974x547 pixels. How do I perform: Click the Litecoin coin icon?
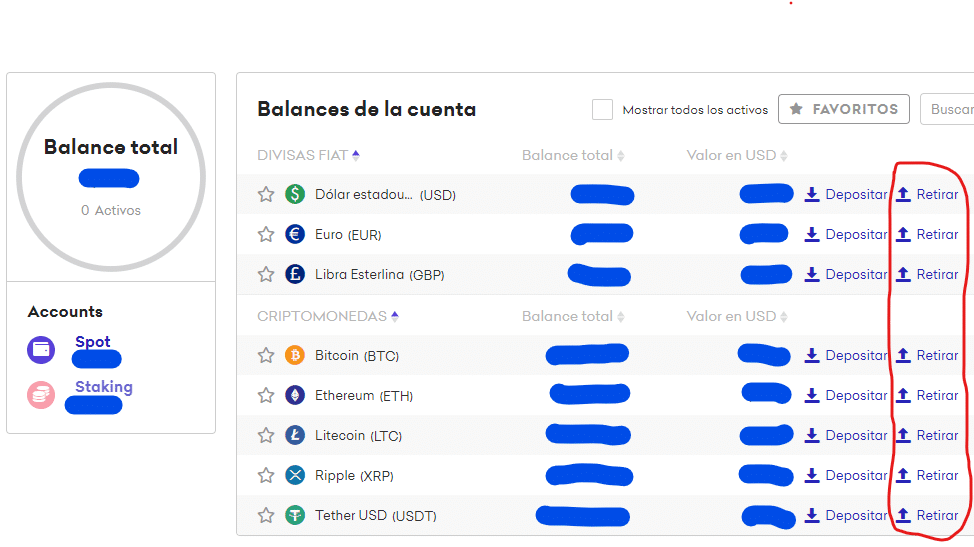pos(295,435)
